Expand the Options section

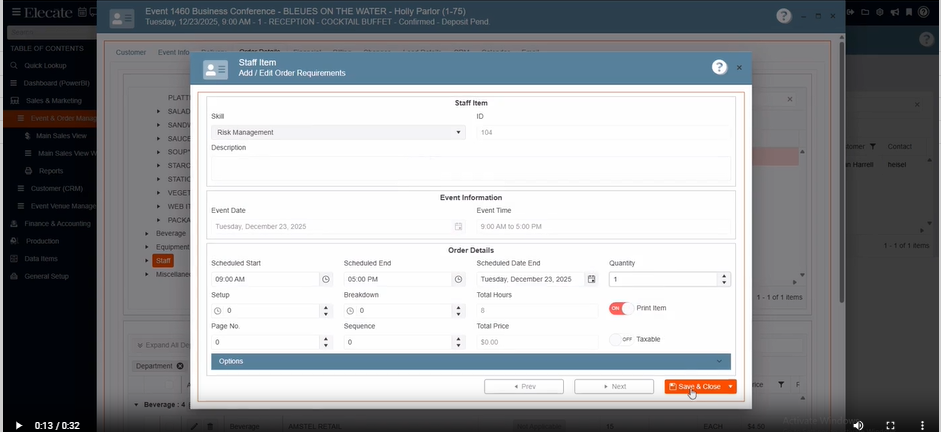pyautogui.click(x=470, y=361)
